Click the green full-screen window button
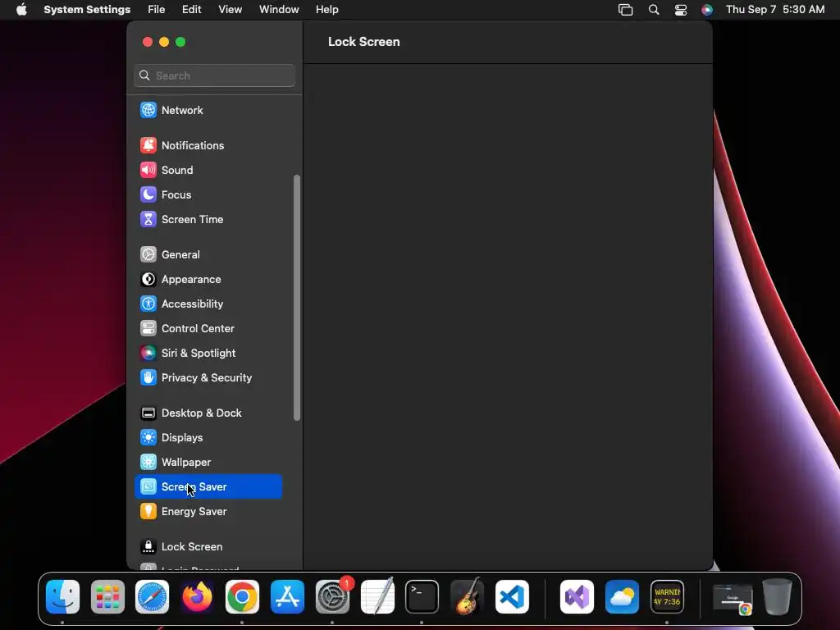Screen dimensions: 840x630 coord(180,42)
